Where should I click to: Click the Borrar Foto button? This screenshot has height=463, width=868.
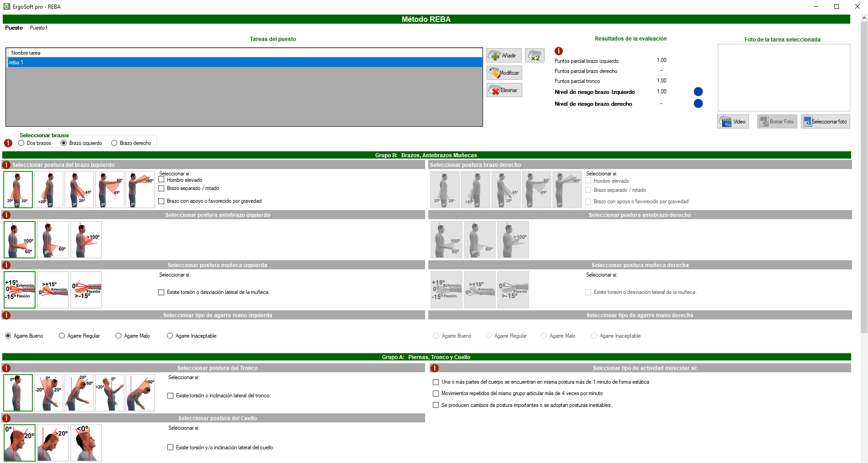[777, 122]
